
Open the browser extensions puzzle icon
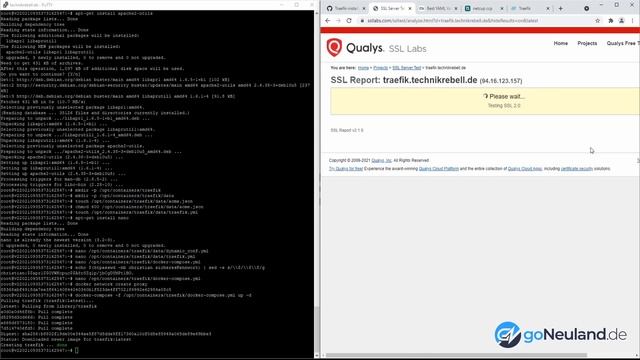tap(611, 20)
